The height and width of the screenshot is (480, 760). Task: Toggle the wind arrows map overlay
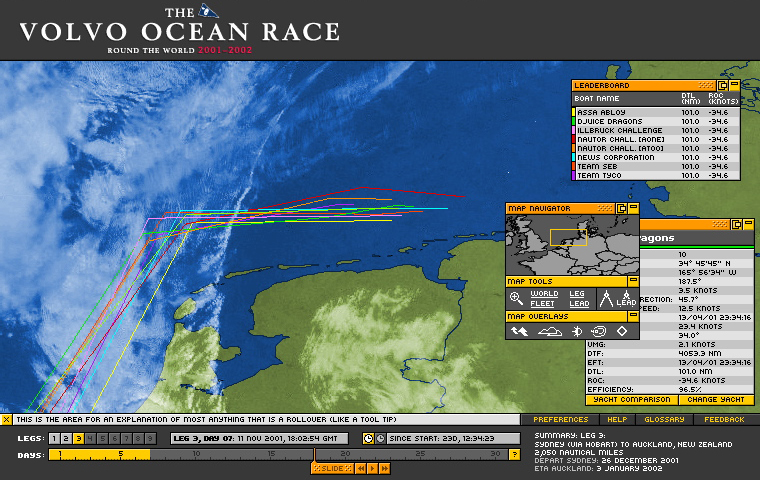519,332
